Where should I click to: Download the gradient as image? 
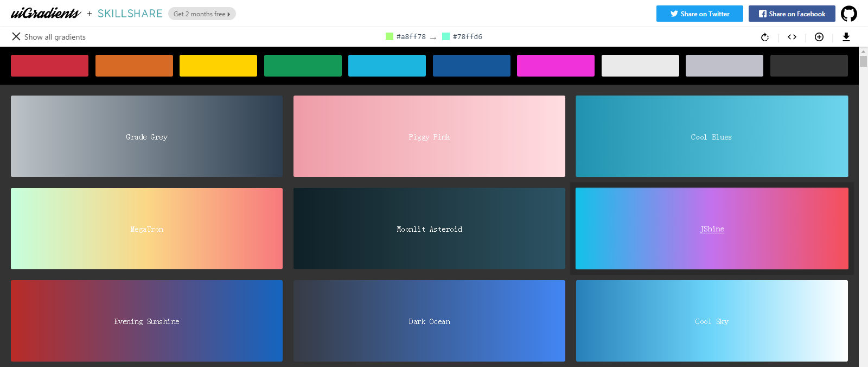click(846, 37)
